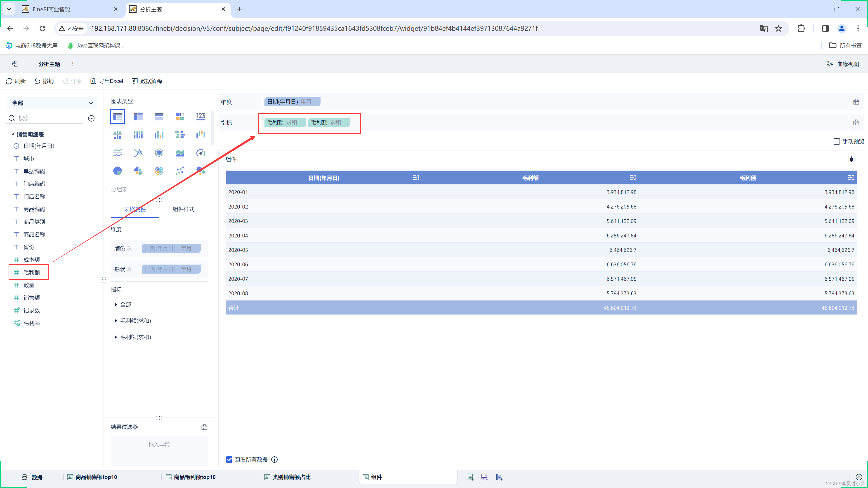The width and height of the screenshot is (868, 488).
Task: Click the 日期(年月日) 年月 dimension pill
Action: (x=292, y=102)
